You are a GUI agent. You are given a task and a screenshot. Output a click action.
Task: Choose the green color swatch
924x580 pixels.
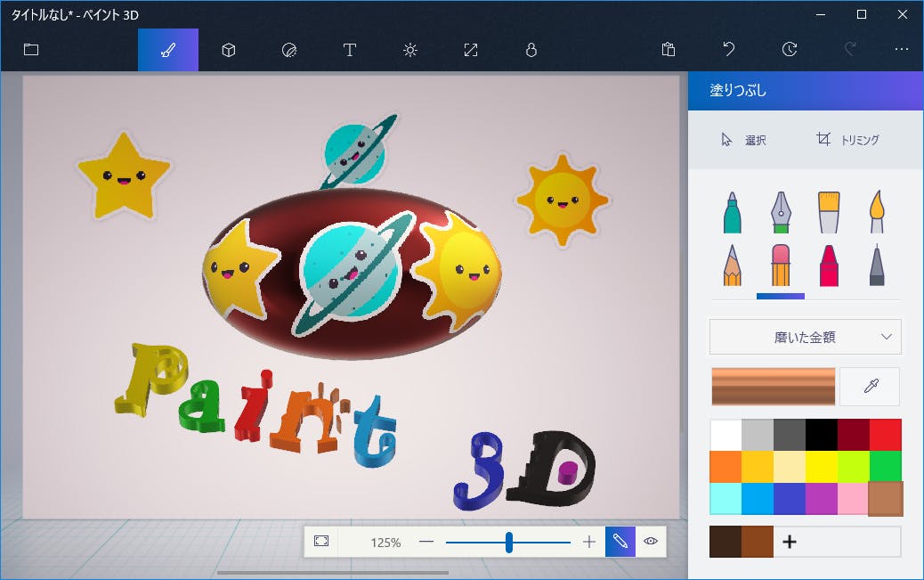[x=886, y=467]
